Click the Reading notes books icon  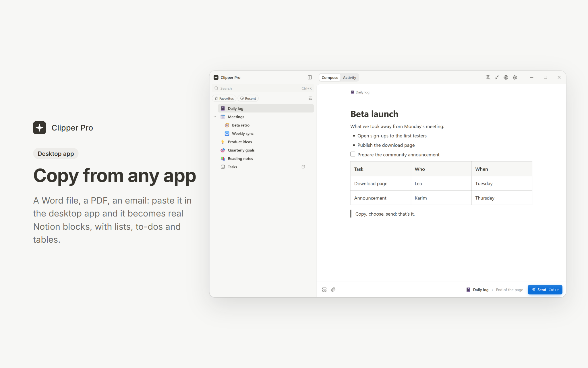coord(223,158)
